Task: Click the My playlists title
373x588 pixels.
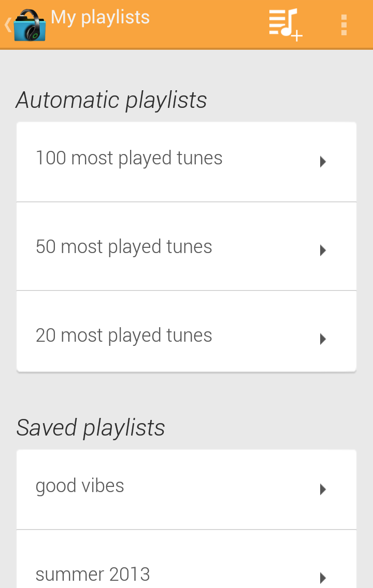Action: point(101,18)
